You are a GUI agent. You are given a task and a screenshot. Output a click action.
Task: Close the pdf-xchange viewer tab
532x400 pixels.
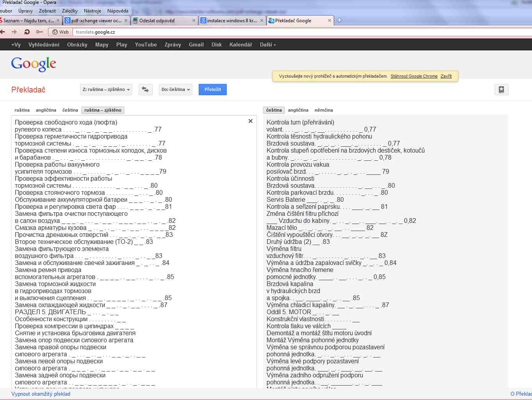point(126,21)
